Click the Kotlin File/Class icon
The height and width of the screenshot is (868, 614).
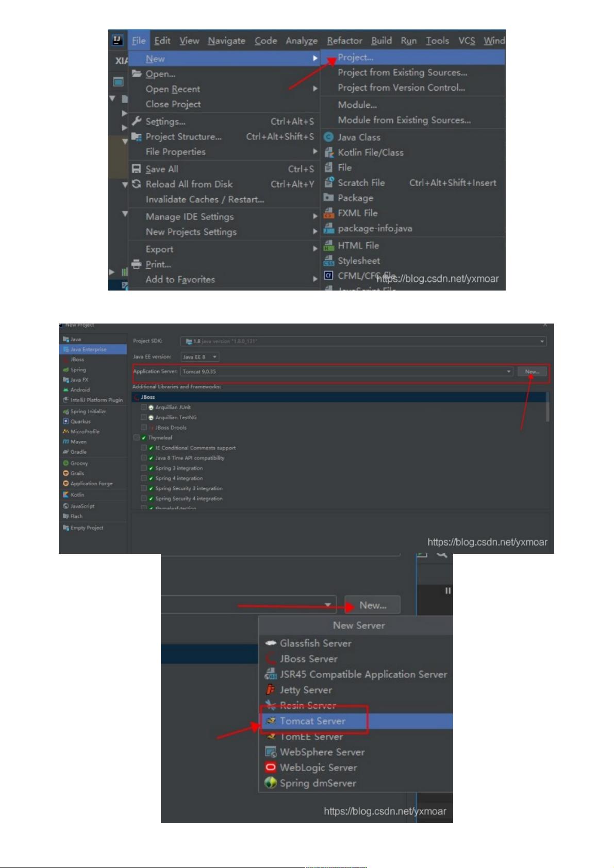pos(329,152)
